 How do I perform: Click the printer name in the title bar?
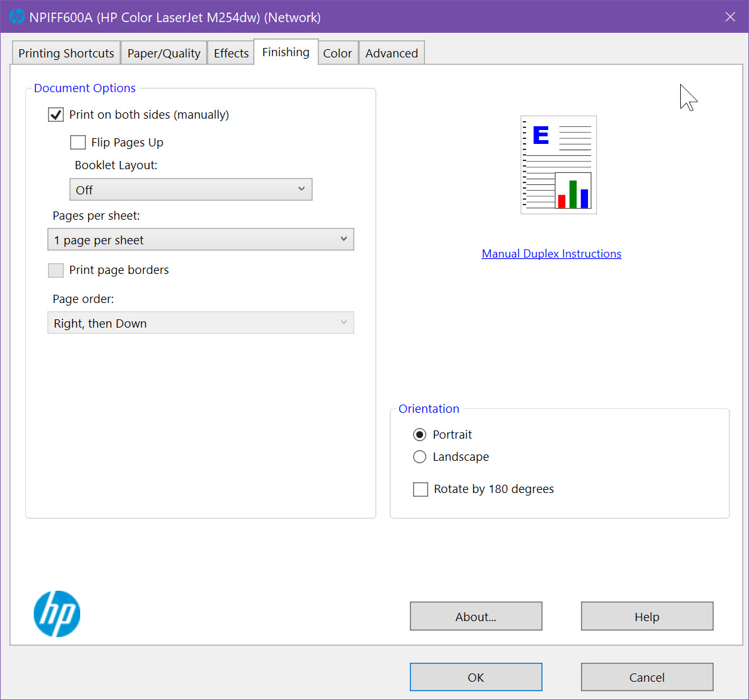(175, 17)
